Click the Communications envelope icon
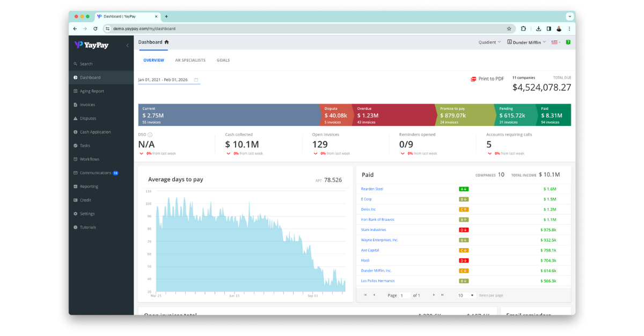 click(75, 173)
